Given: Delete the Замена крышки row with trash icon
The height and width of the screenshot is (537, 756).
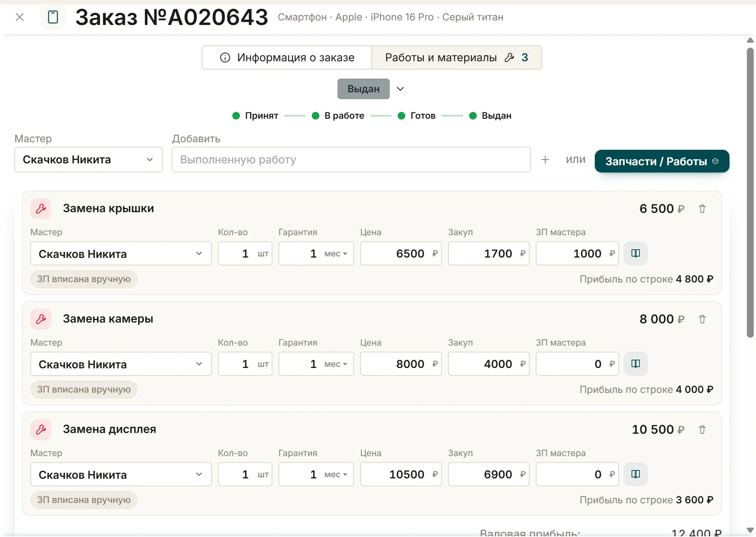Looking at the screenshot, I should click(x=702, y=209).
